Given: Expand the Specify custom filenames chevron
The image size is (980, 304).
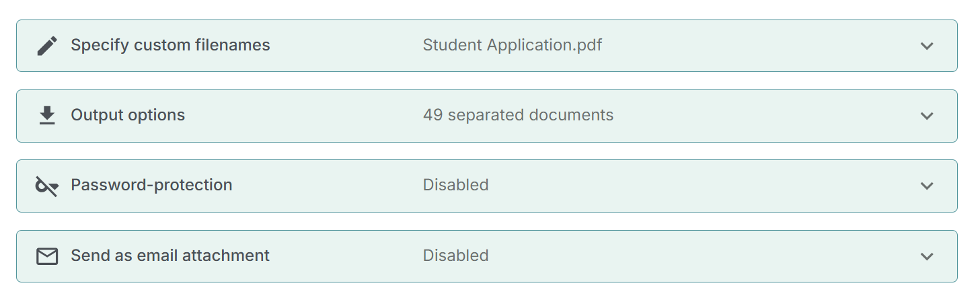Looking at the screenshot, I should [927, 46].
